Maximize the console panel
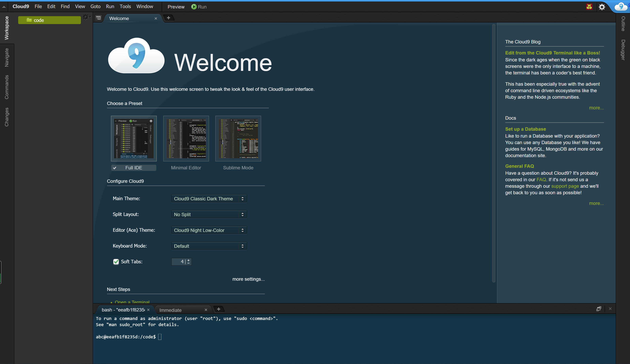Image resolution: width=630 pixels, height=364 pixels. click(598, 309)
